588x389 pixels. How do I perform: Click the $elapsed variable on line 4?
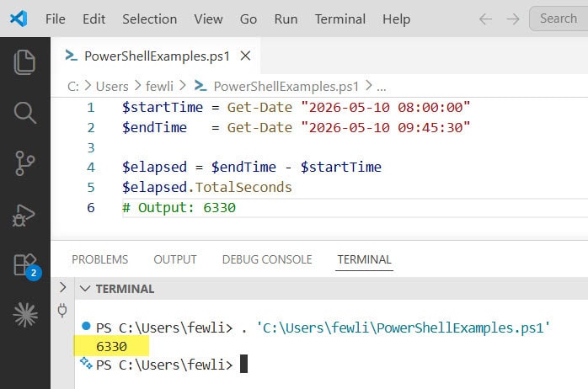154,168
